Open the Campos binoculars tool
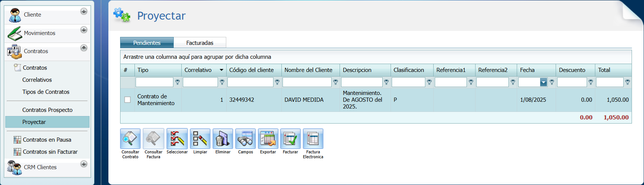 pos(246,139)
